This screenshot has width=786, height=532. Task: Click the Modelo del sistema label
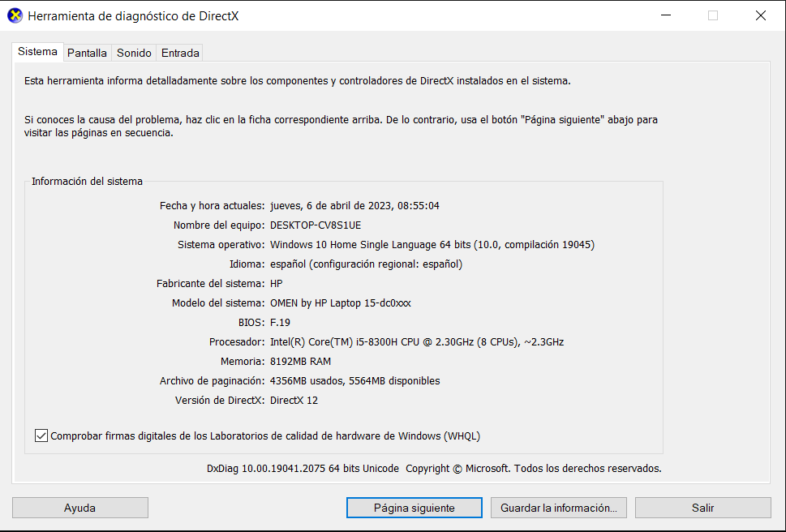pos(218,303)
